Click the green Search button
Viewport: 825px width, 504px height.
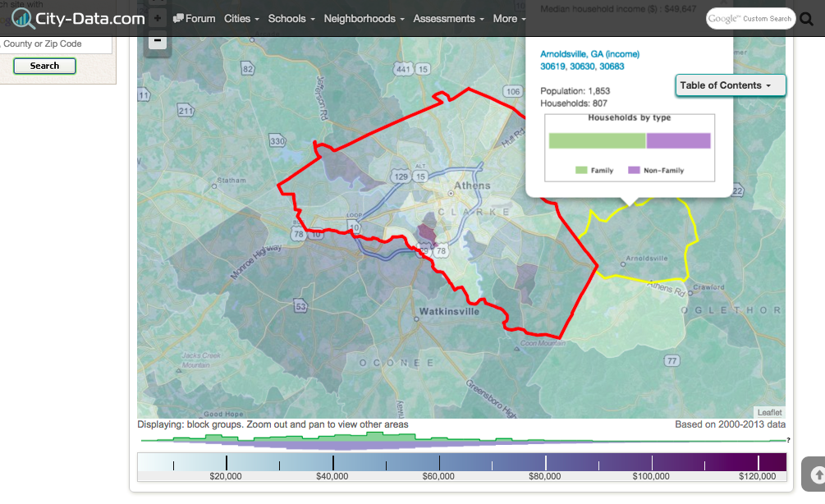pos(44,66)
